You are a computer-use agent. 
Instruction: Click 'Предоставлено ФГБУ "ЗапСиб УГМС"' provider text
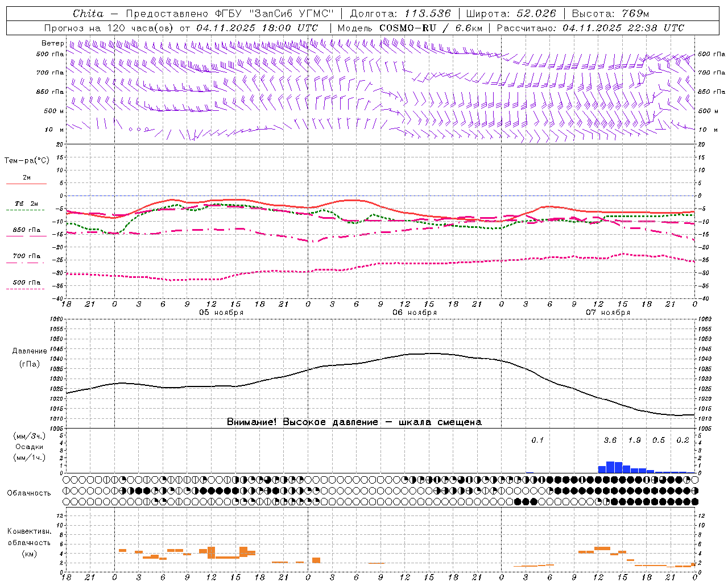coord(230,14)
